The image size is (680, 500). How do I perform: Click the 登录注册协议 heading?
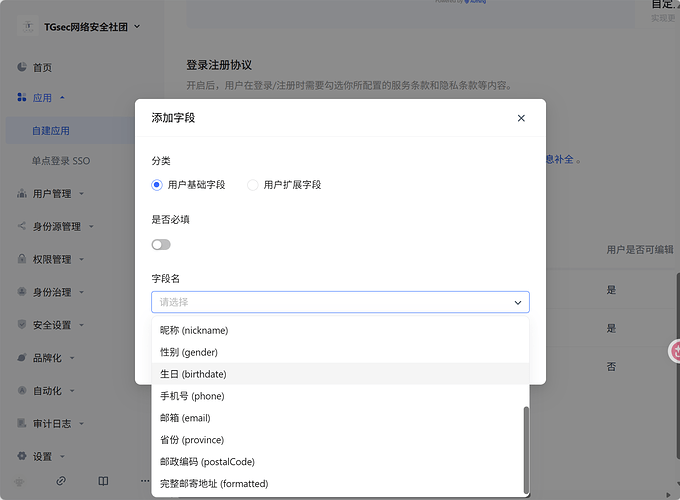point(219,65)
